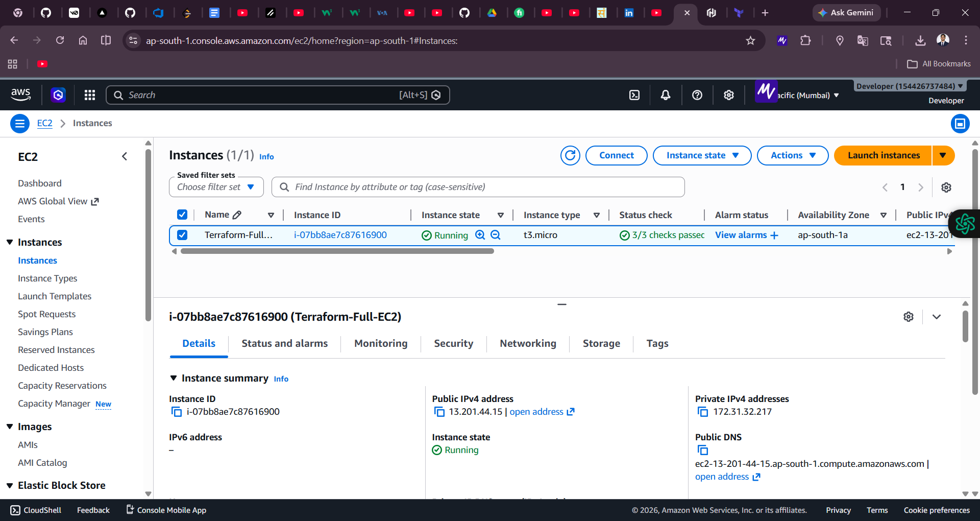
Task: Open the Choose filter set dropdown
Action: 216,187
